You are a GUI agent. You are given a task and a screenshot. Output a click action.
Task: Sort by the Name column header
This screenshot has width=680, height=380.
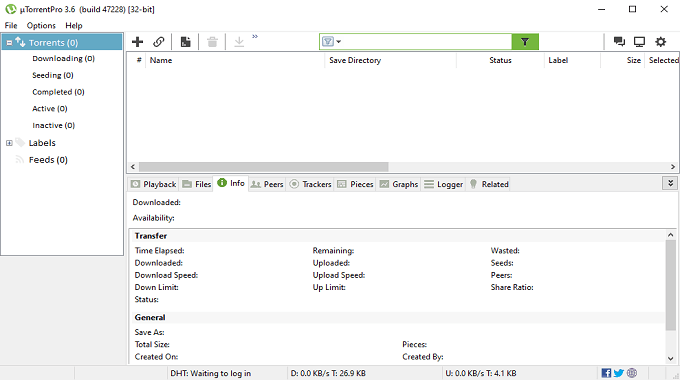pyautogui.click(x=161, y=60)
